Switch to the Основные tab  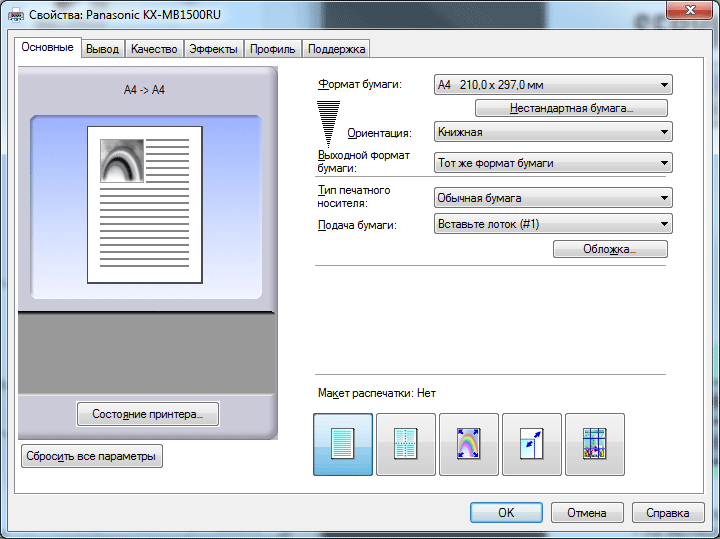(47, 47)
